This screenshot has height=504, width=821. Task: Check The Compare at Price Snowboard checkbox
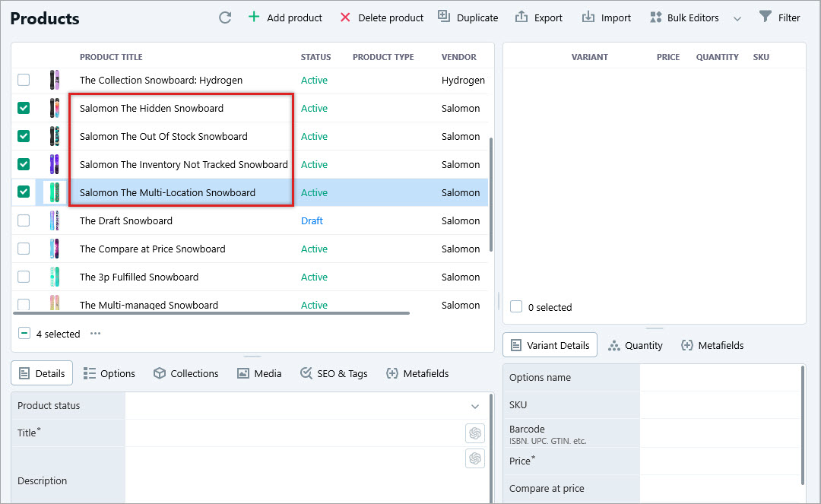click(24, 249)
